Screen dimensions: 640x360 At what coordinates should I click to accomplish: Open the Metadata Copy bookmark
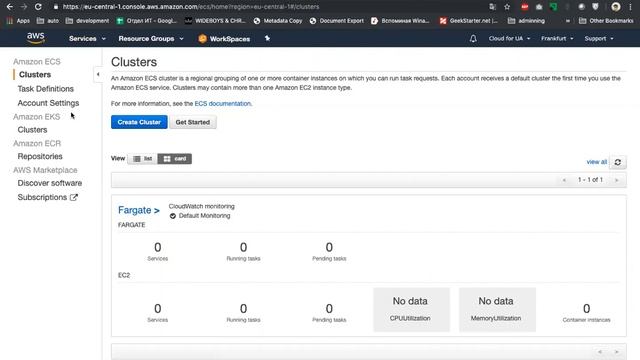(x=278, y=21)
